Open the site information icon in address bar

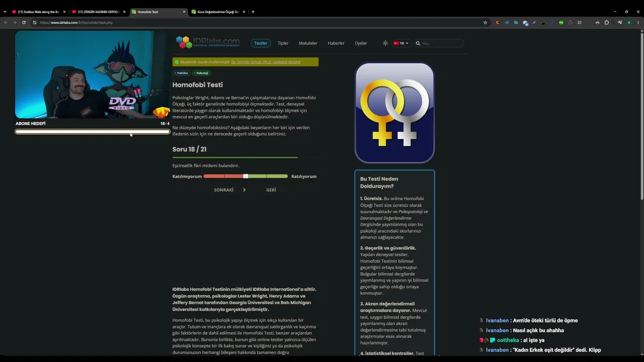[35, 23]
